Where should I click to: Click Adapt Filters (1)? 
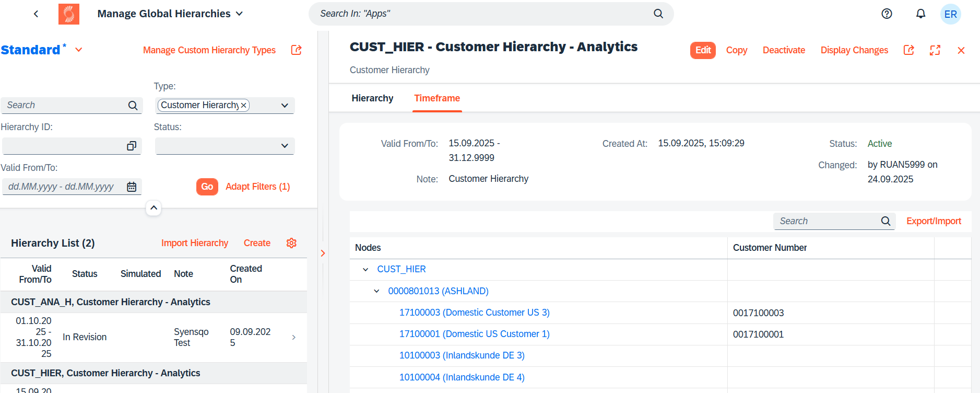coord(257,187)
